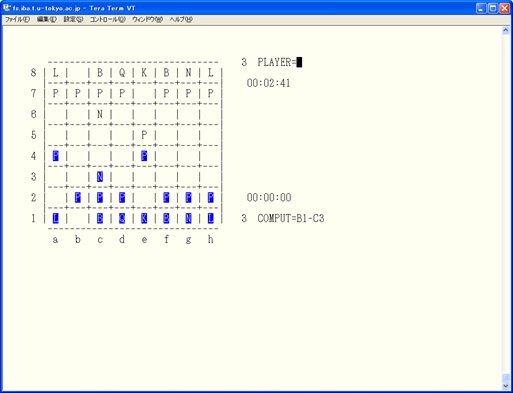Select the blue L on h1
The width and height of the screenshot is (513, 393).
click(210, 218)
